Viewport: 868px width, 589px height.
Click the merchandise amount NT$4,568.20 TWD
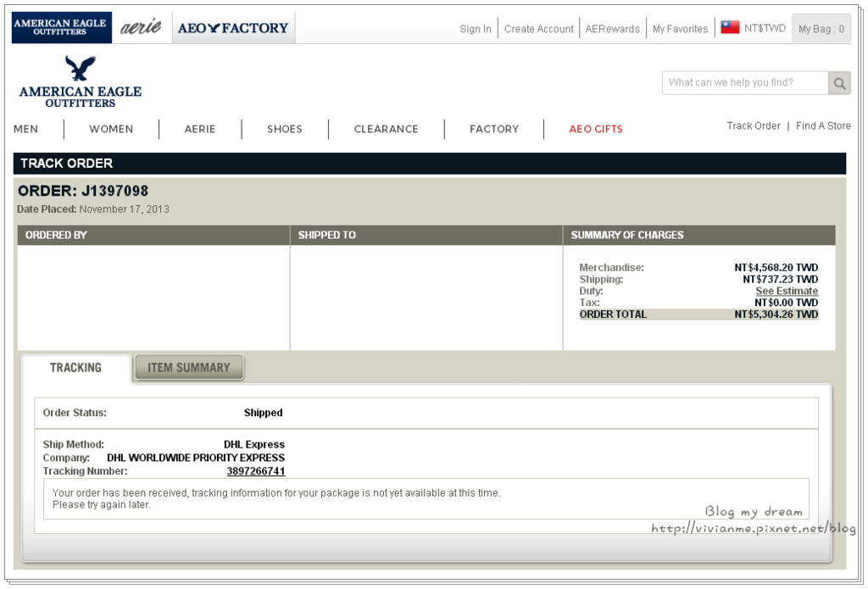pyautogui.click(x=776, y=267)
